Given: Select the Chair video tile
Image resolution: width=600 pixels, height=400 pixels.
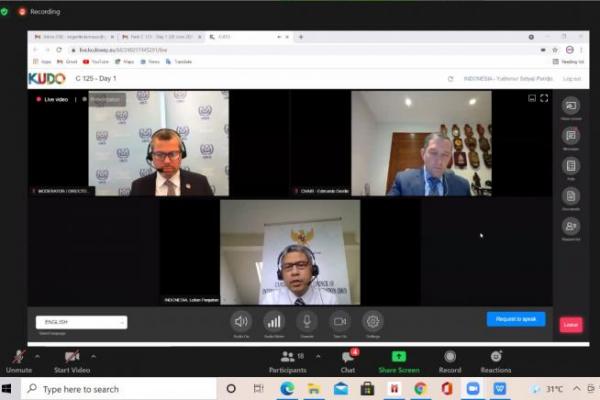Looking at the screenshot, I should click(x=421, y=143).
